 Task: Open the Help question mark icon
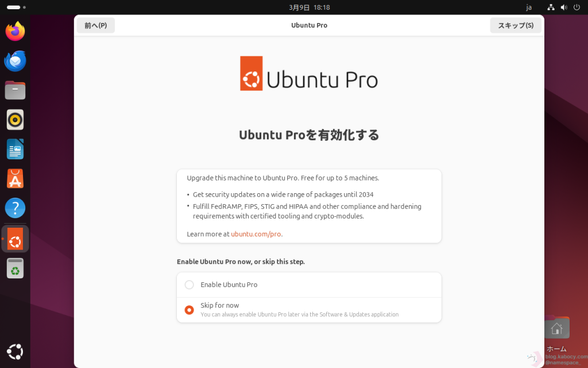click(x=16, y=208)
